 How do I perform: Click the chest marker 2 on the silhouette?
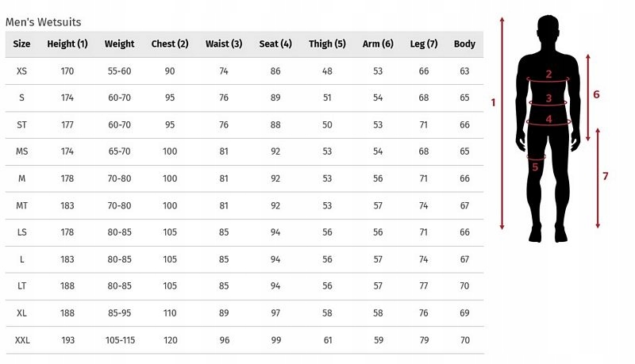pyautogui.click(x=548, y=75)
